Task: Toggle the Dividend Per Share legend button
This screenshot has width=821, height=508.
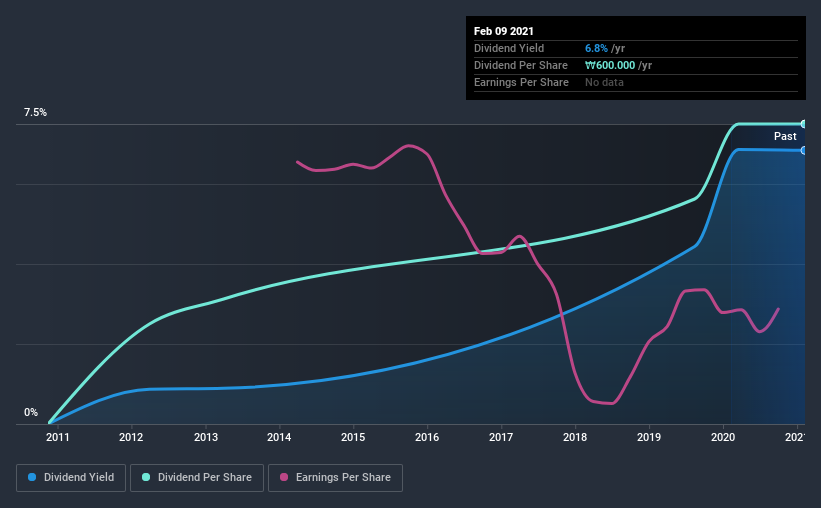Action: (197, 478)
